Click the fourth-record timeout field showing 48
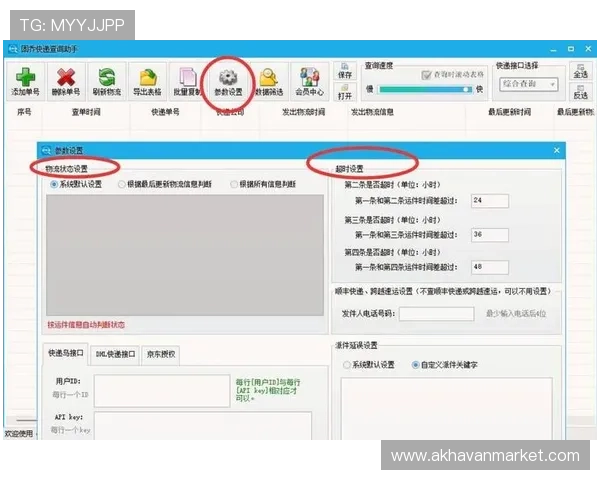Image resolution: width=600 pixels, height=480 pixels. point(490,267)
